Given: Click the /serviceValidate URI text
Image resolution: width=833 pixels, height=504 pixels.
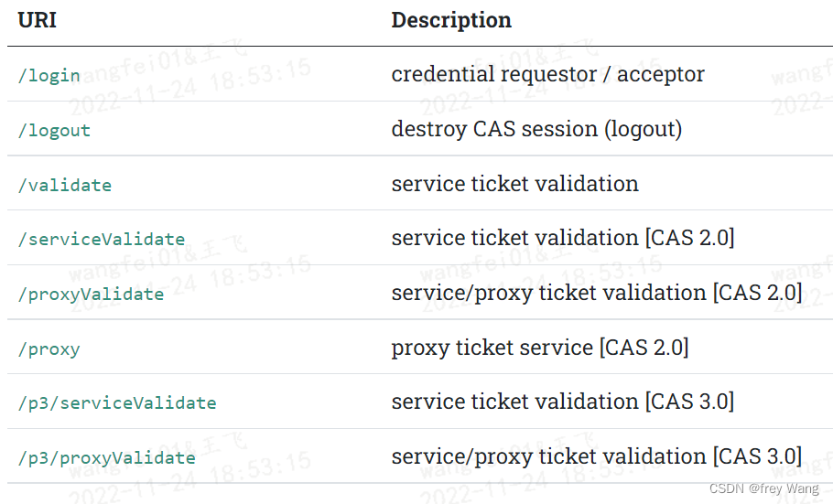Looking at the screenshot, I should 101,239.
